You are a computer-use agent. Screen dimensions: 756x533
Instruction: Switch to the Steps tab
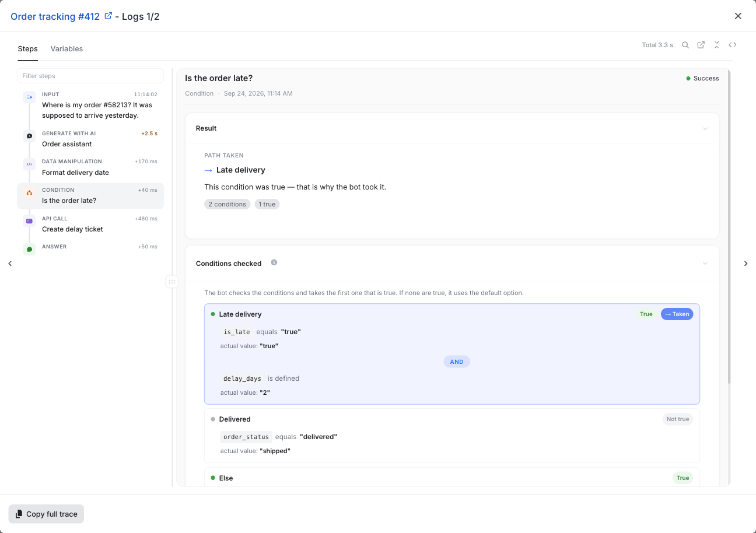[28, 49]
